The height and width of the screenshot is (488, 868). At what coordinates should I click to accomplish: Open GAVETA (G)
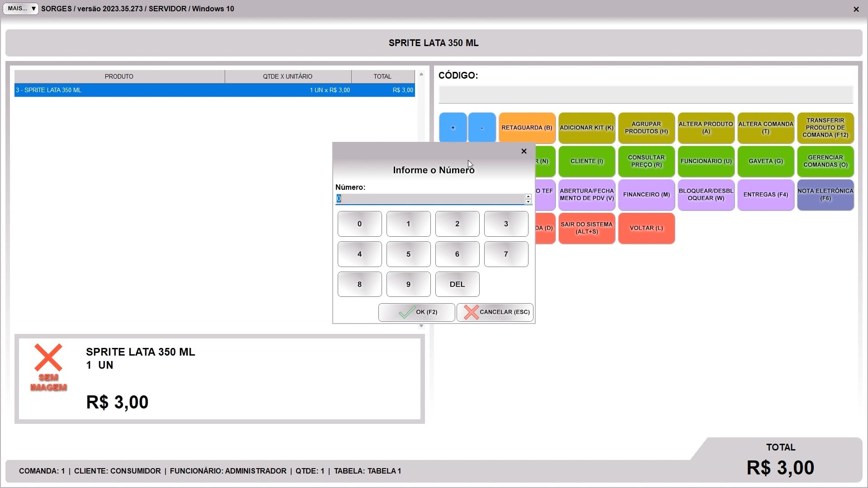[x=765, y=161]
